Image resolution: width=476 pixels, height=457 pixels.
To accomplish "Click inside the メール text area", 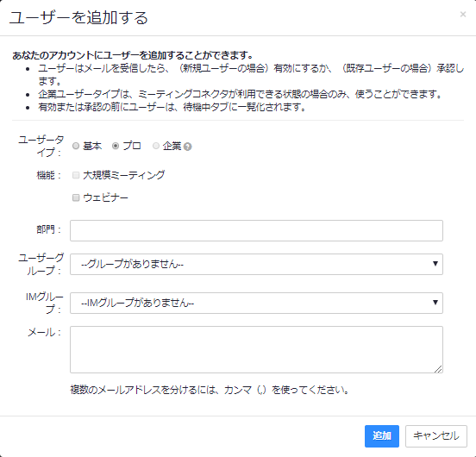I will click(256, 349).
